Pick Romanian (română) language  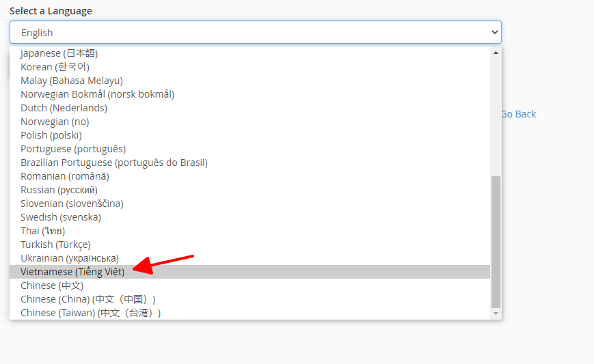(x=65, y=176)
